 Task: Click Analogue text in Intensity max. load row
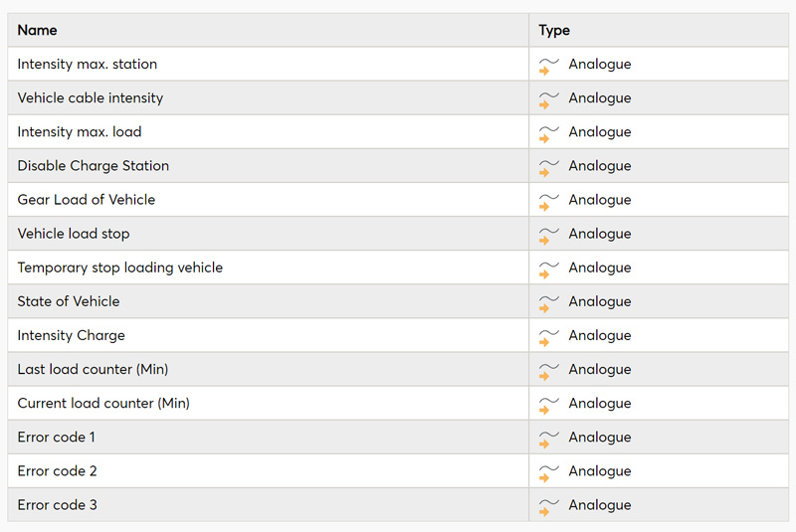(600, 132)
